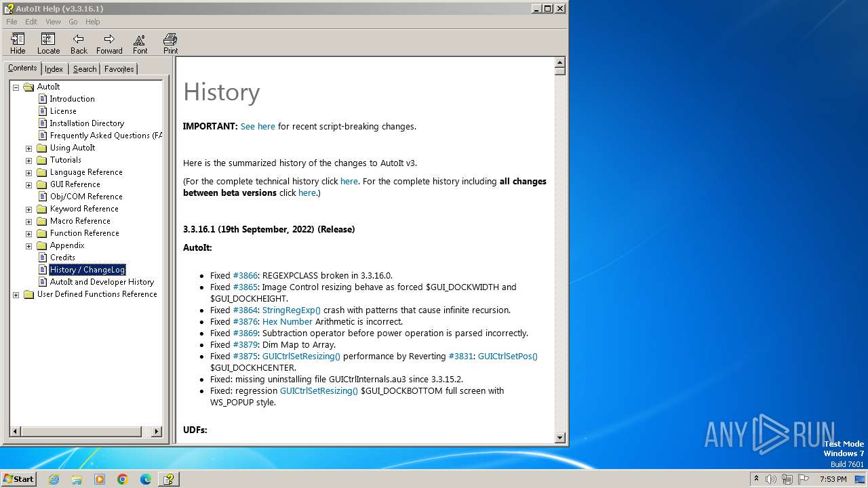The width and height of the screenshot is (868, 488).
Task: Click the Appendix folder icon
Action: 41,245
